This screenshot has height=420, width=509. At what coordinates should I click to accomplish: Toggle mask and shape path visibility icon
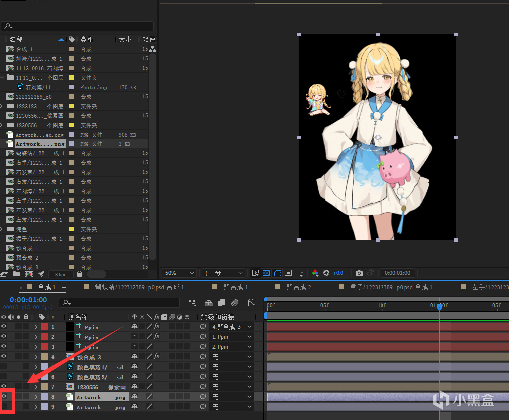[x=277, y=273]
